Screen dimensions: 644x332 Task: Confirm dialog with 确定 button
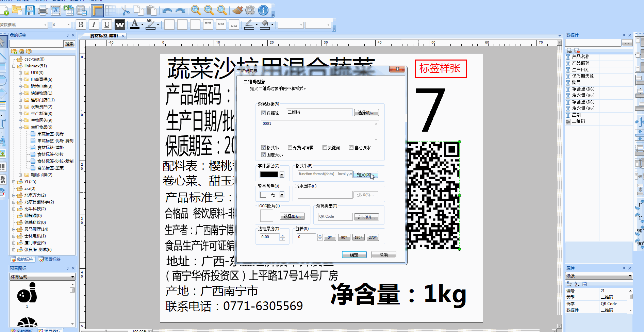[354, 255]
